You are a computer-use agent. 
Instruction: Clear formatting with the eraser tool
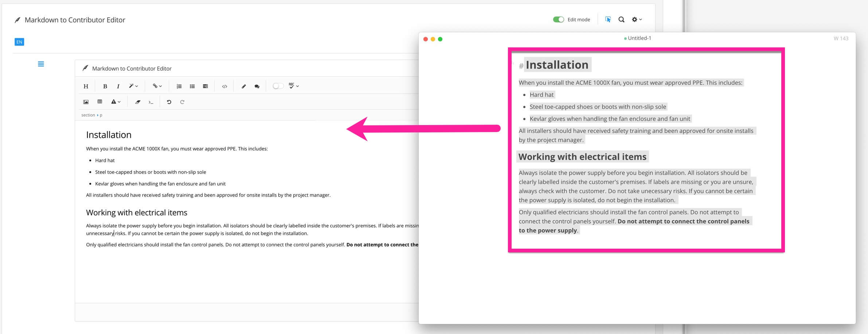[138, 102]
